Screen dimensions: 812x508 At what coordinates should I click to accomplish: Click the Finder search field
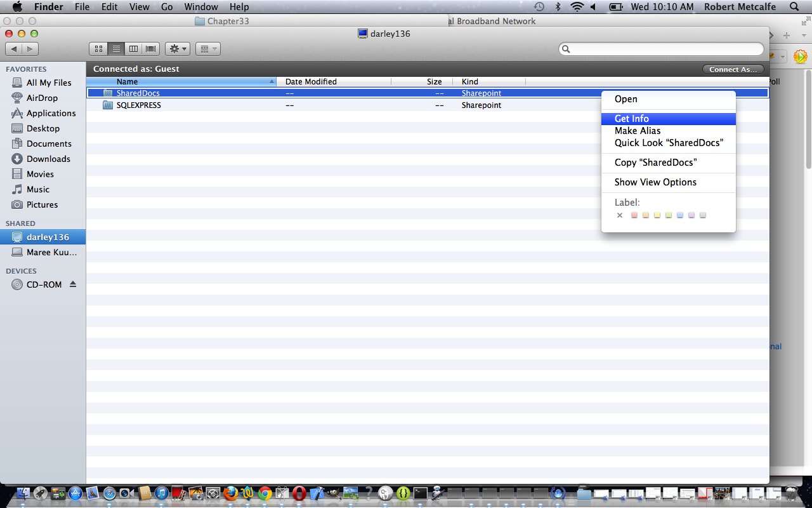click(x=663, y=49)
